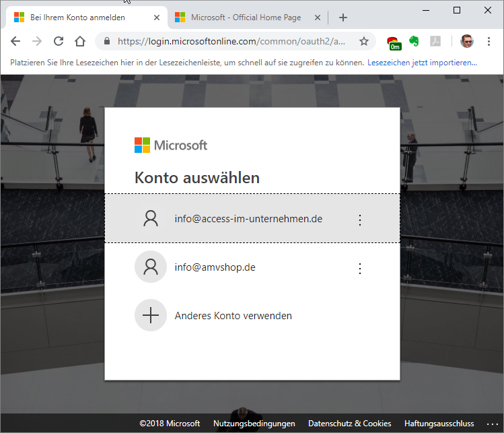Reload the current page
Image resolution: width=504 pixels, height=433 pixels.
tap(59, 41)
